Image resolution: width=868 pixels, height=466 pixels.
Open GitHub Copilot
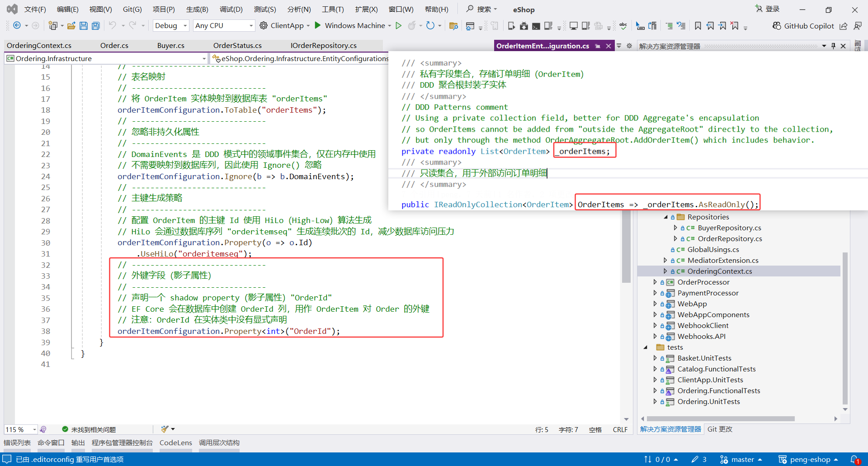coord(803,26)
